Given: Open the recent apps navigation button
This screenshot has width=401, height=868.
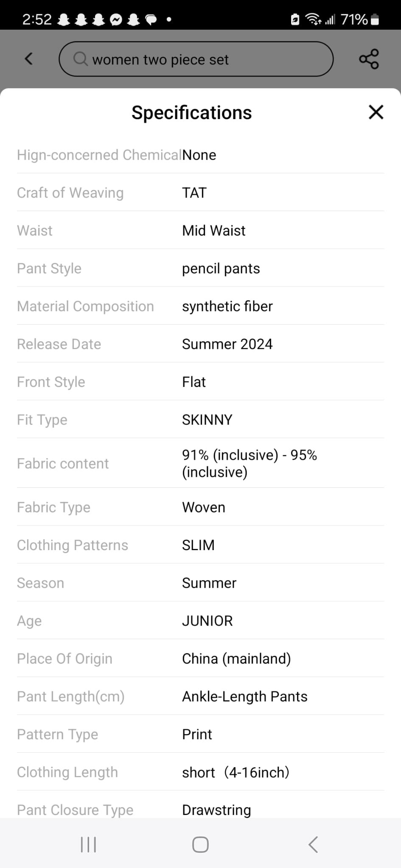Looking at the screenshot, I should click(88, 844).
